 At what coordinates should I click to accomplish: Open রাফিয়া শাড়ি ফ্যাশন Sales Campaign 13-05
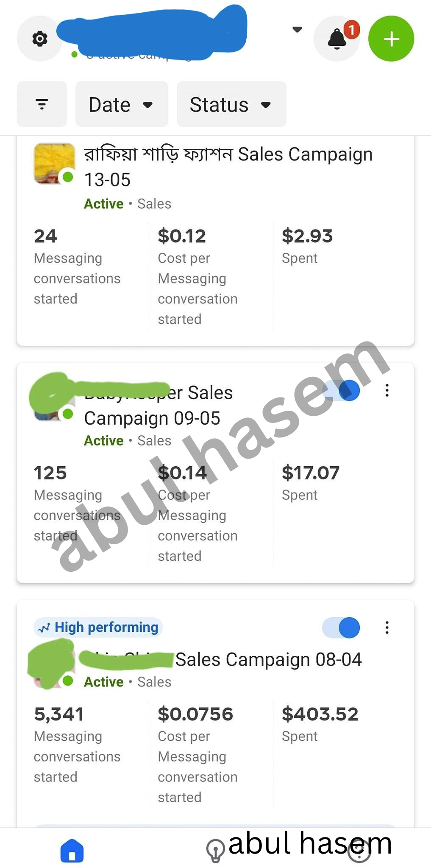(x=228, y=167)
